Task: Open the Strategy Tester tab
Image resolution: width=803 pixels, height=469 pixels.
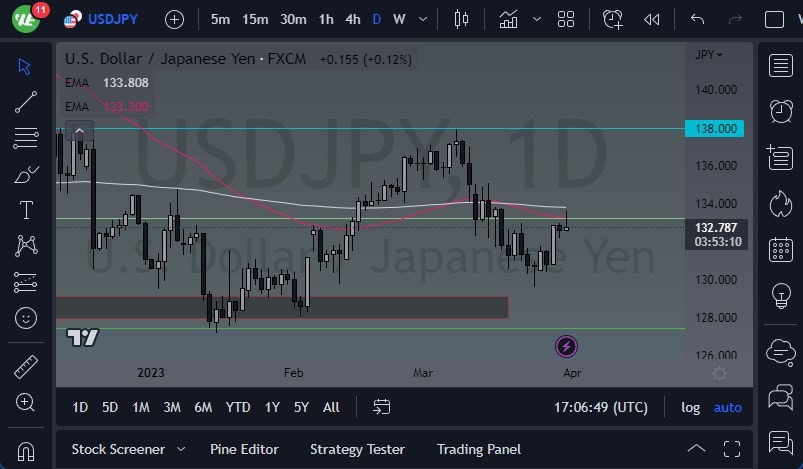Action: click(357, 449)
